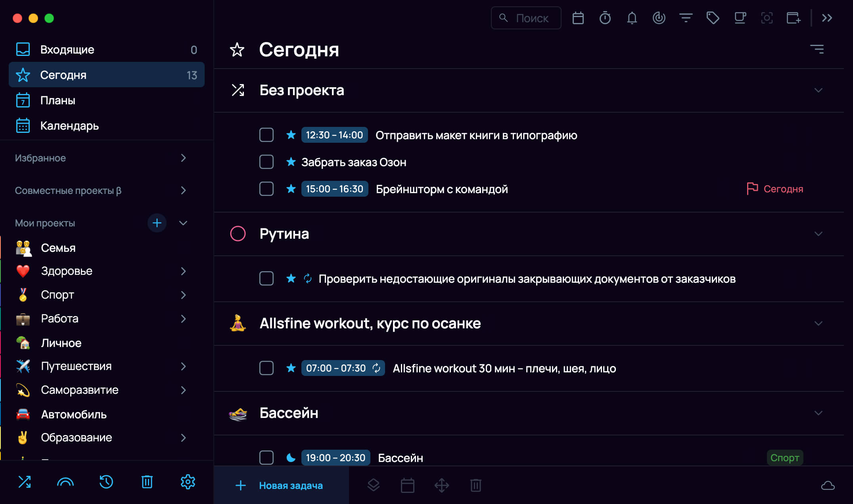The width and height of the screenshot is (853, 504).
Task: Open the timer icon in top toolbar
Action: click(x=605, y=18)
